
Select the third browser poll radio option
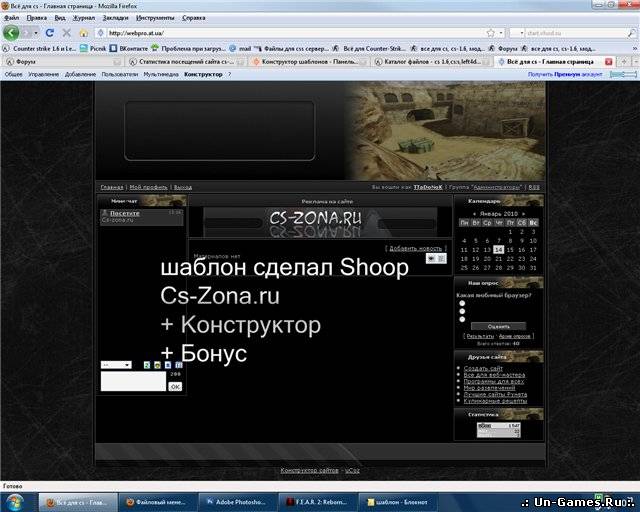[462, 318]
